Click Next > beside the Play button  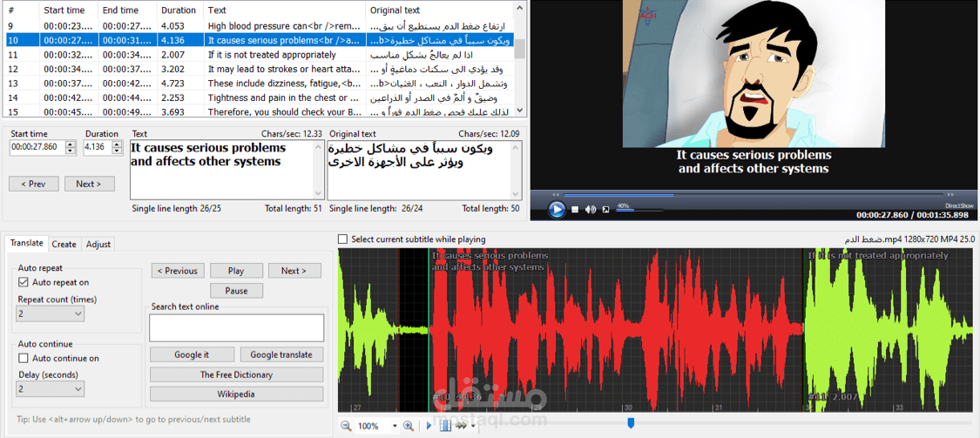(294, 271)
